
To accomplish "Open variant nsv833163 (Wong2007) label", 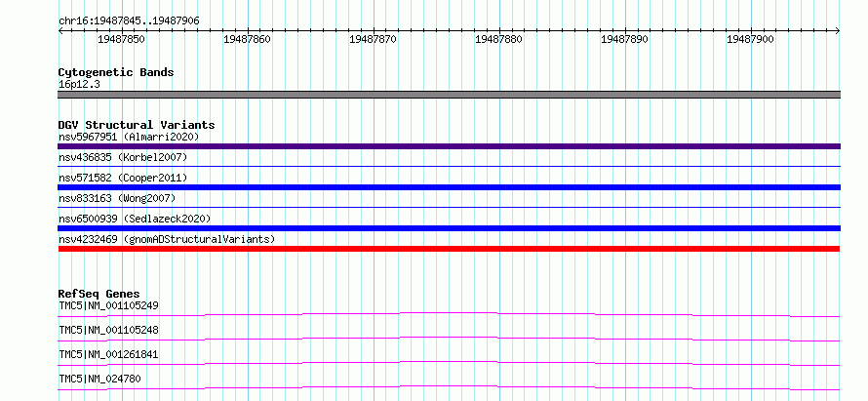I will [117, 198].
